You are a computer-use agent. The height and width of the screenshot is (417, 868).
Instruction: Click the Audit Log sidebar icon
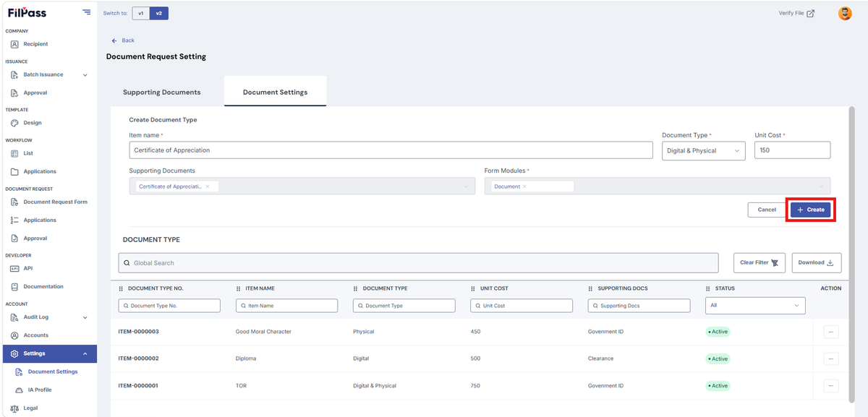(14, 317)
